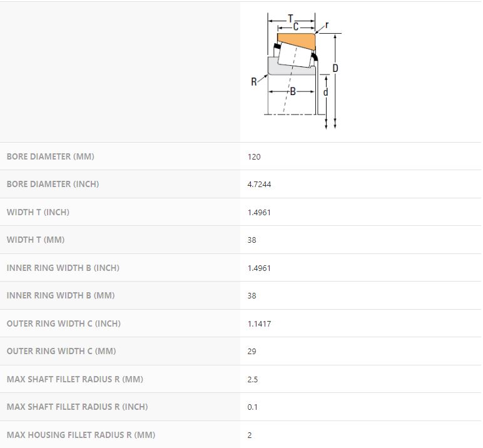Click the 'Outer Ring Width C (Inch)' label
The image size is (483, 448).
(64, 323)
